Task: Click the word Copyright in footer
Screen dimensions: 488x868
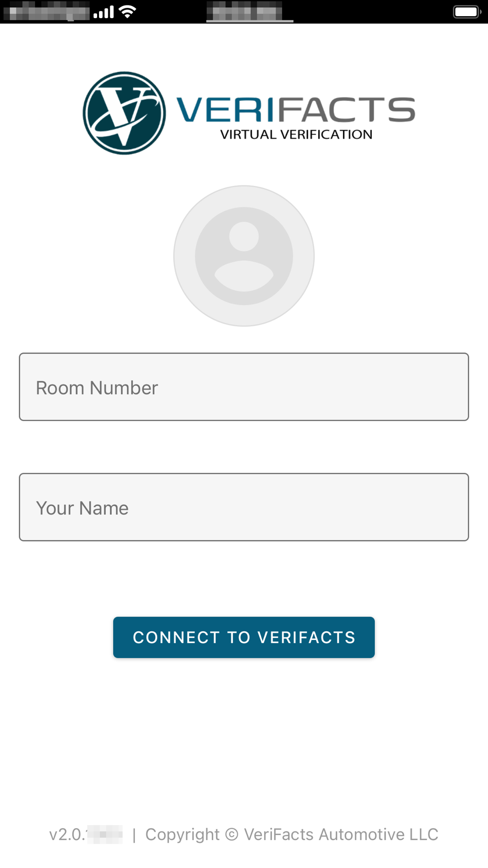Action: pyautogui.click(x=183, y=835)
